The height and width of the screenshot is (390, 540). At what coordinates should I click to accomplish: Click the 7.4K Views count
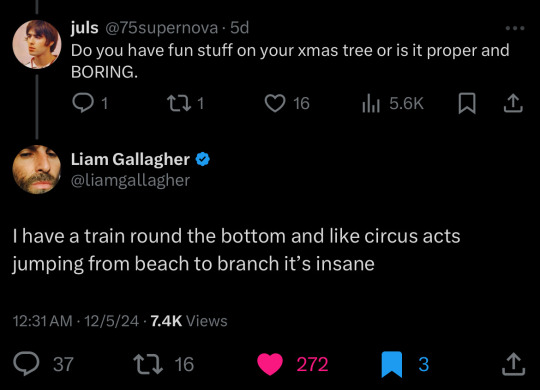(189, 321)
